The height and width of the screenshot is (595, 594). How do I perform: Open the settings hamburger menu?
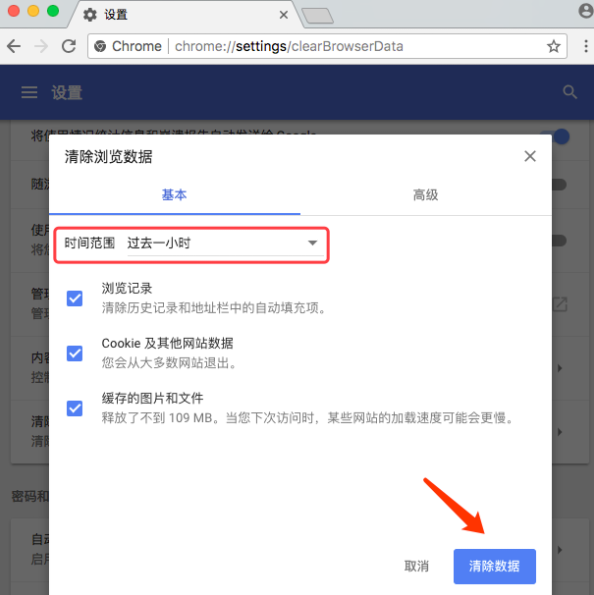point(29,92)
